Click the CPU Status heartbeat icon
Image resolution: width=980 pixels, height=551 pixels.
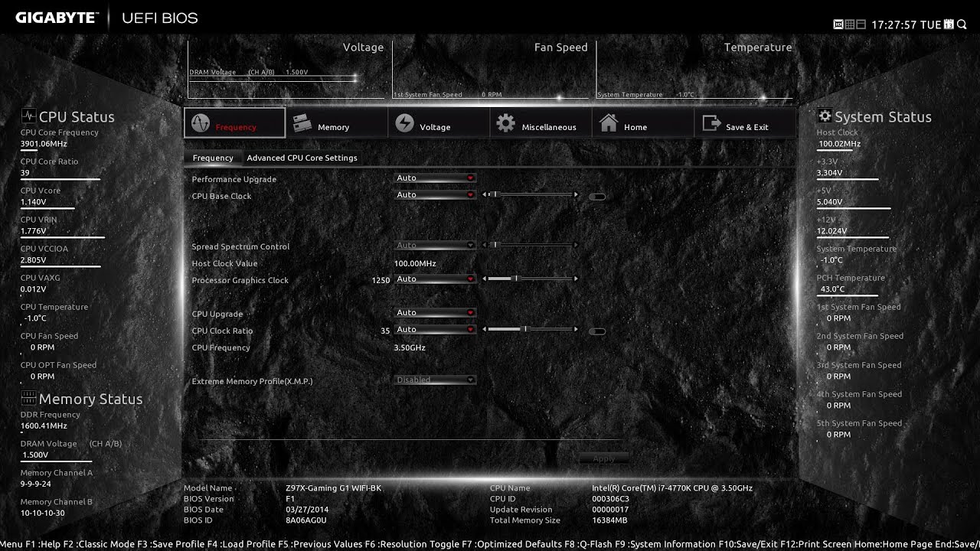pos(29,116)
